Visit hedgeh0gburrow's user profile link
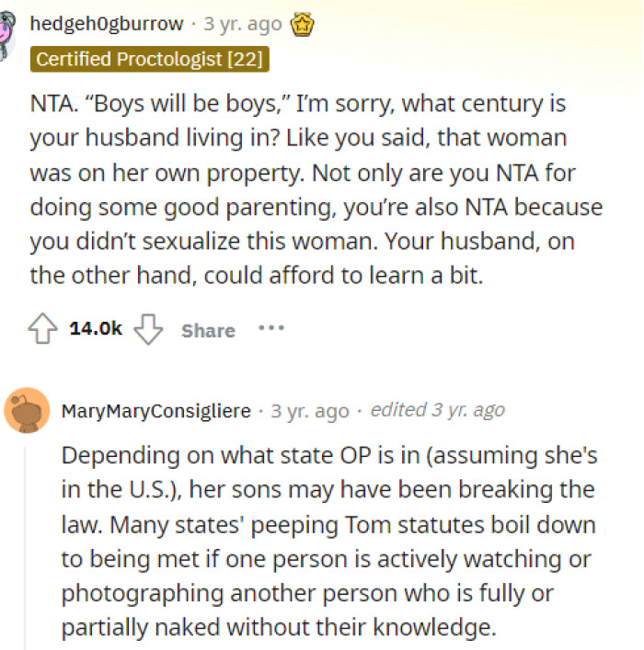 coord(107,23)
